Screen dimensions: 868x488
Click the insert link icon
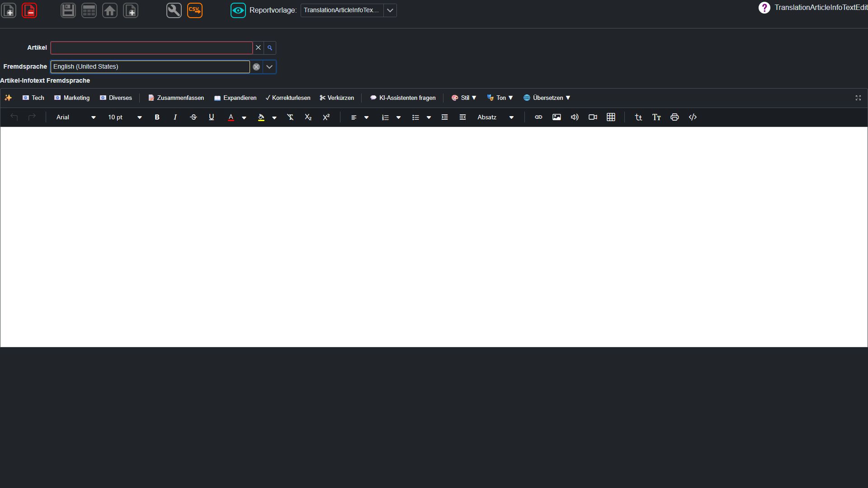[538, 117]
